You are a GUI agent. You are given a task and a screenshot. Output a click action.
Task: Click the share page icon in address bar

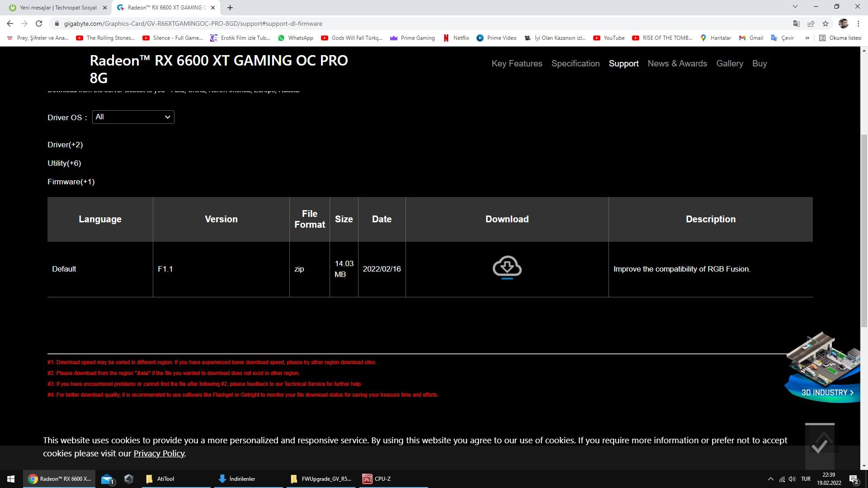(811, 23)
